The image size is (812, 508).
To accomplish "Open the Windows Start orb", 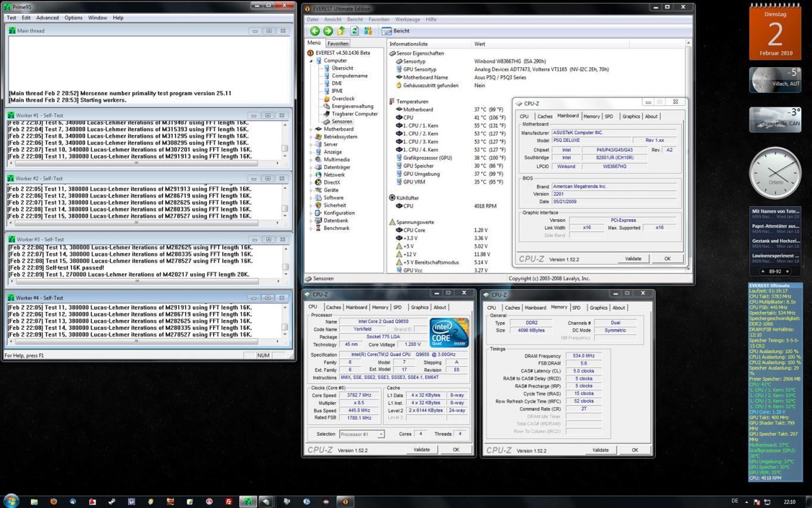I will click(x=11, y=501).
